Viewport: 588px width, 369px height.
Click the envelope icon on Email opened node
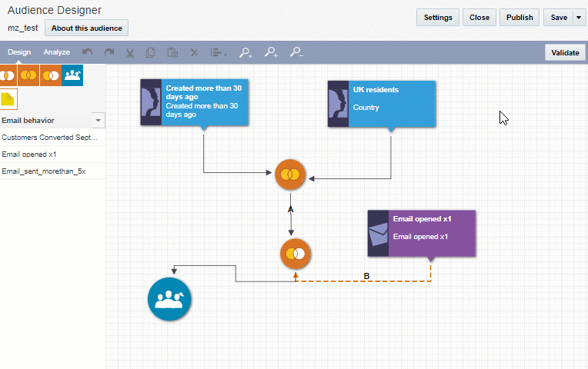tap(378, 234)
